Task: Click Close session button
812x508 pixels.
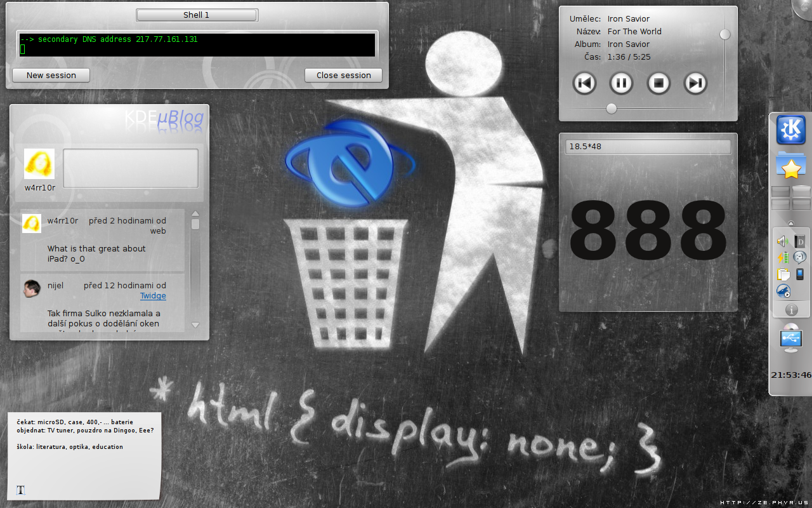Action: tap(343, 75)
